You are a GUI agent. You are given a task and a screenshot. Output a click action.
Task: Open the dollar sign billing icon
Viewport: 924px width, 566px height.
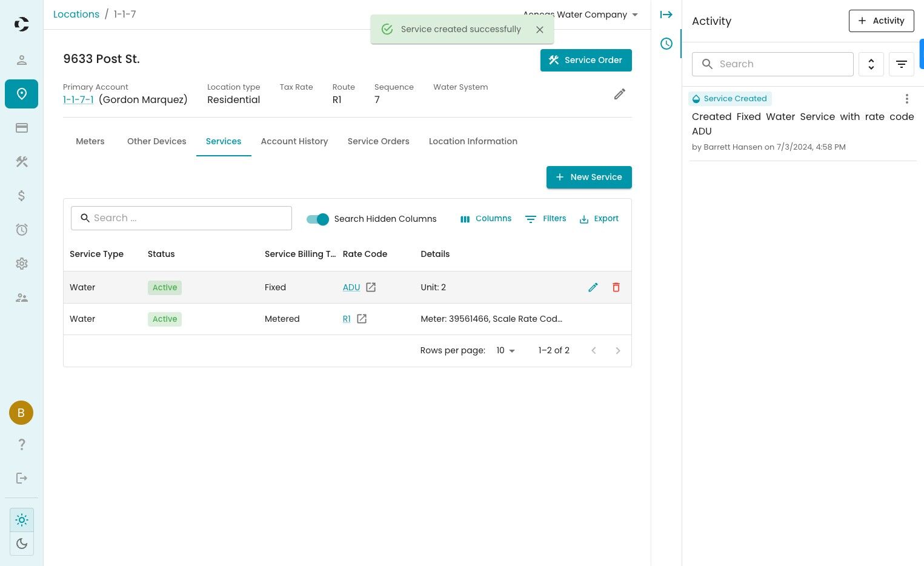pyautogui.click(x=22, y=196)
